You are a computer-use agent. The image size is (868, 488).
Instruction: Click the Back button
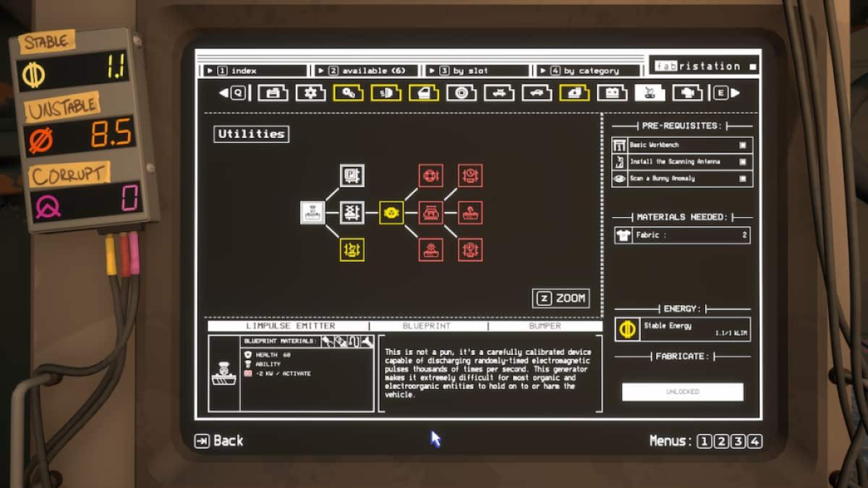point(219,440)
